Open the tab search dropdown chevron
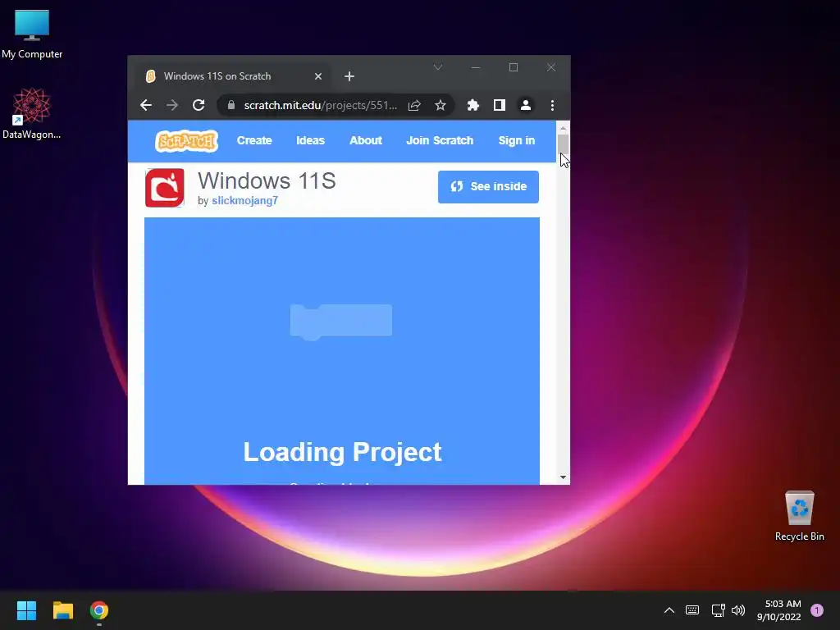 (438, 67)
